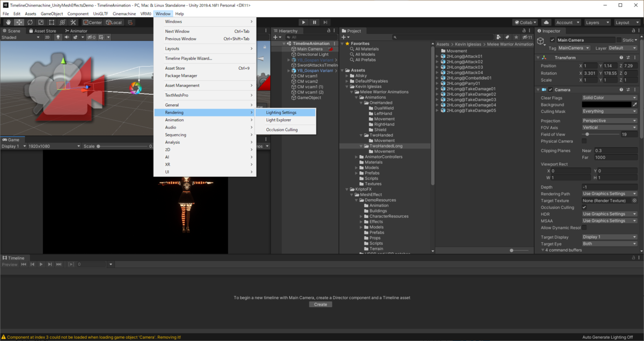The width and height of the screenshot is (644, 341).
Task: Toggle scene lighting lightbulb icon
Action: [58, 38]
